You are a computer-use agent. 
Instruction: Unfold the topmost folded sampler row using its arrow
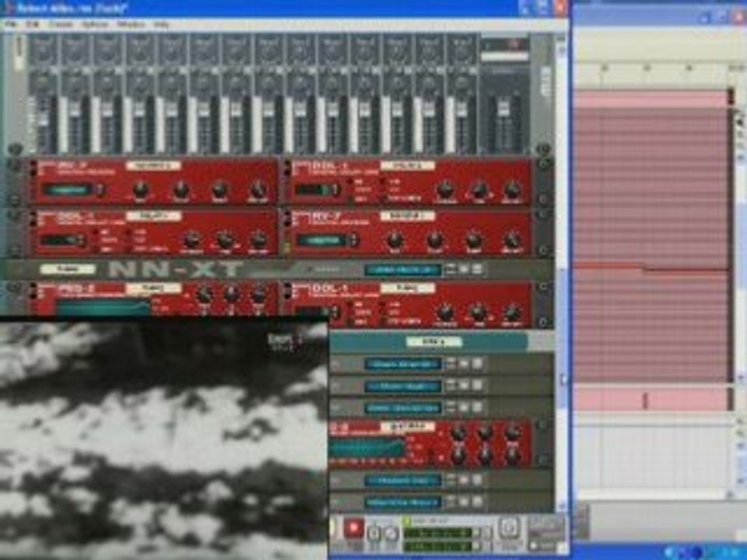tap(335, 364)
